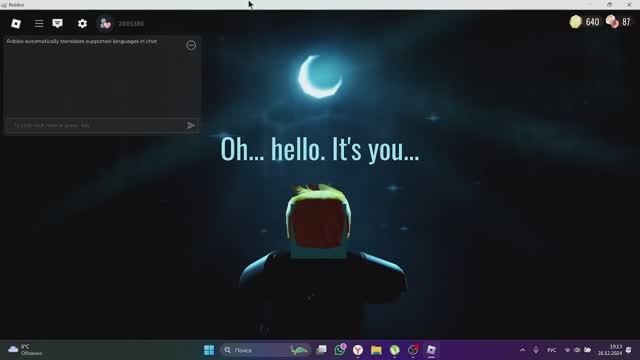Open the Roblox logo menu
Image resolution: width=640 pixels, height=360 pixels.
[16, 24]
